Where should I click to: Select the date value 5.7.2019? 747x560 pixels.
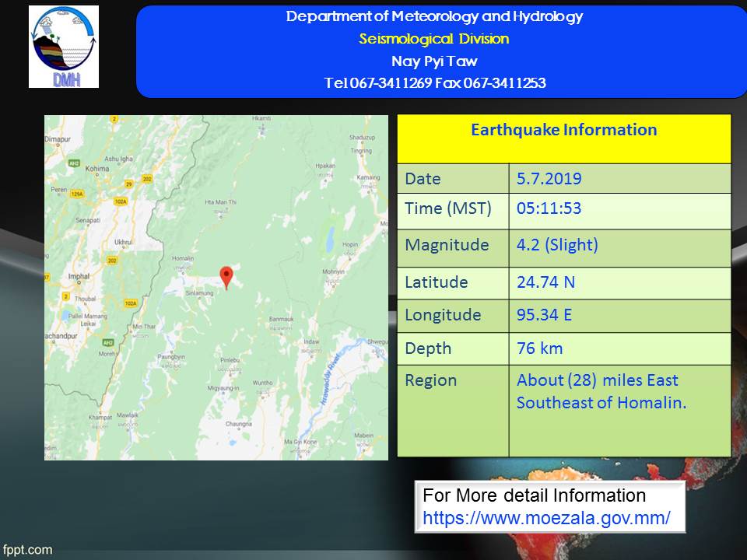(549, 179)
